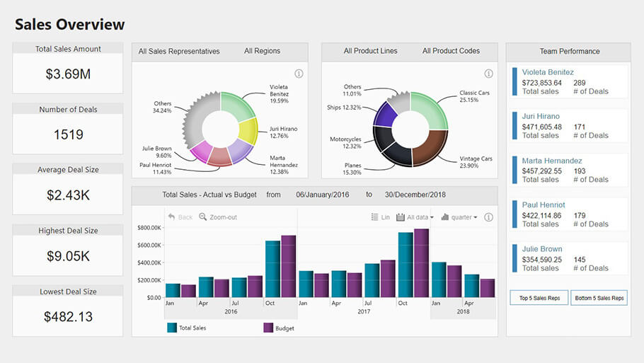Click the Zoom-out magnifier icon
The width and height of the screenshot is (644, 363).
pyautogui.click(x=203, y=217)
